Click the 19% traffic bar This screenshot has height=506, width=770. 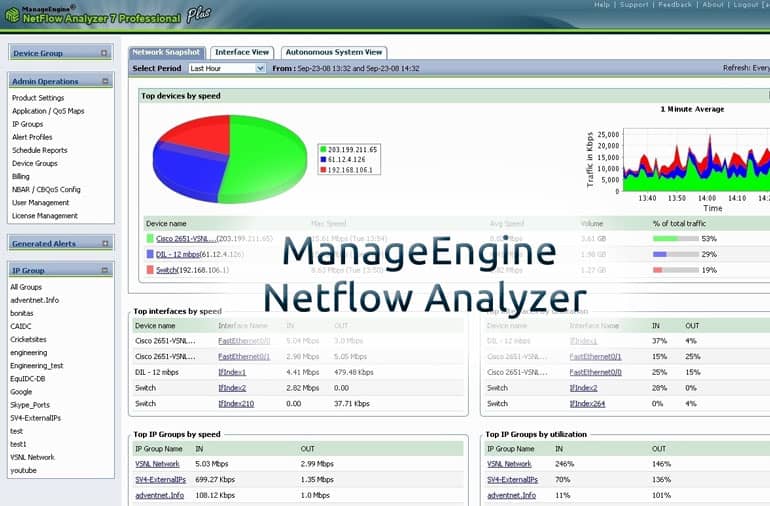pos(676,270)
